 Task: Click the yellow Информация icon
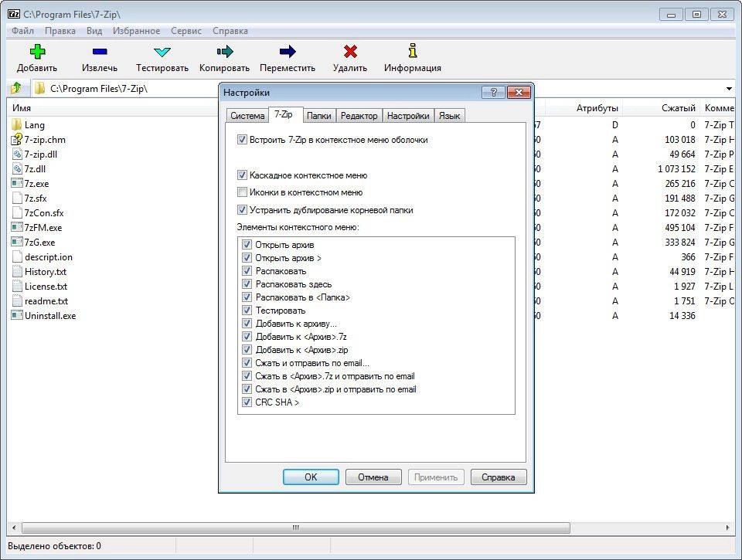413,51
